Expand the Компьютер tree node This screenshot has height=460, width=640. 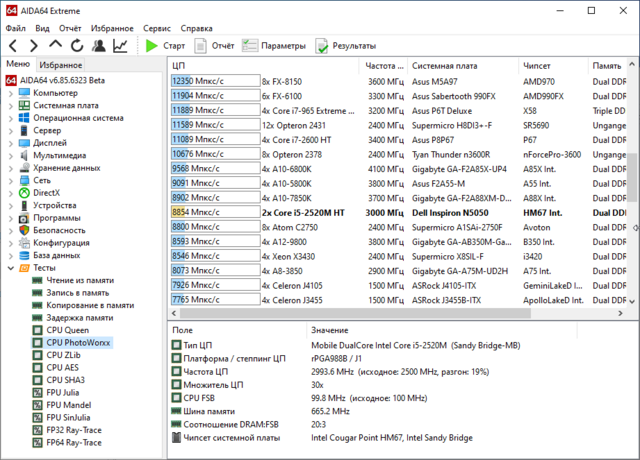[x=10, y=93]
